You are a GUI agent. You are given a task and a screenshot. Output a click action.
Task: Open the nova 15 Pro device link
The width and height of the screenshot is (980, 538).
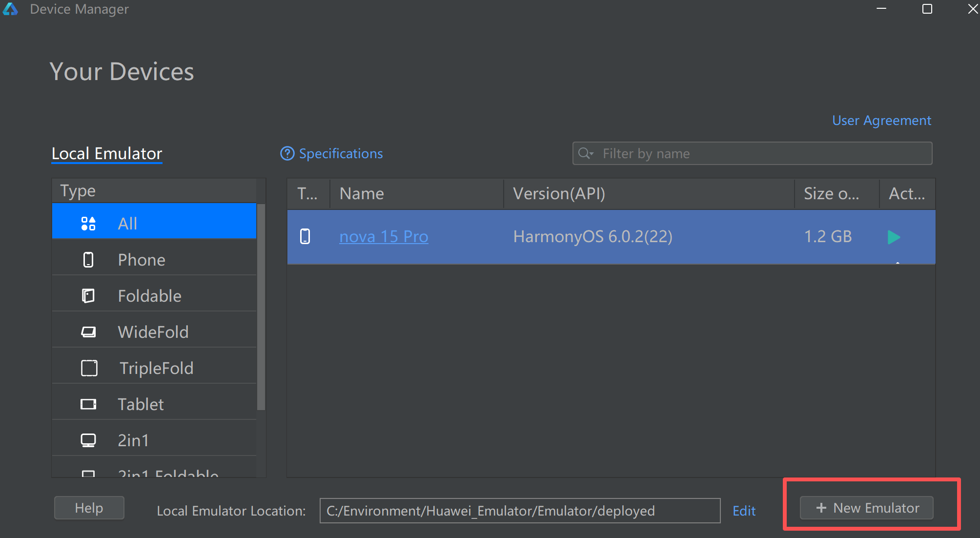coord(384,237)
